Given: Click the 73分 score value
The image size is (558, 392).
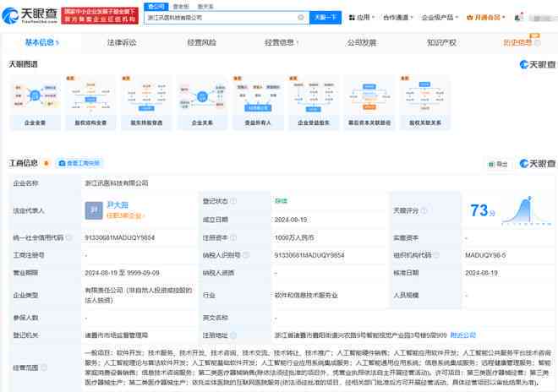Looking at the screenshot, I should click(482, 210).
